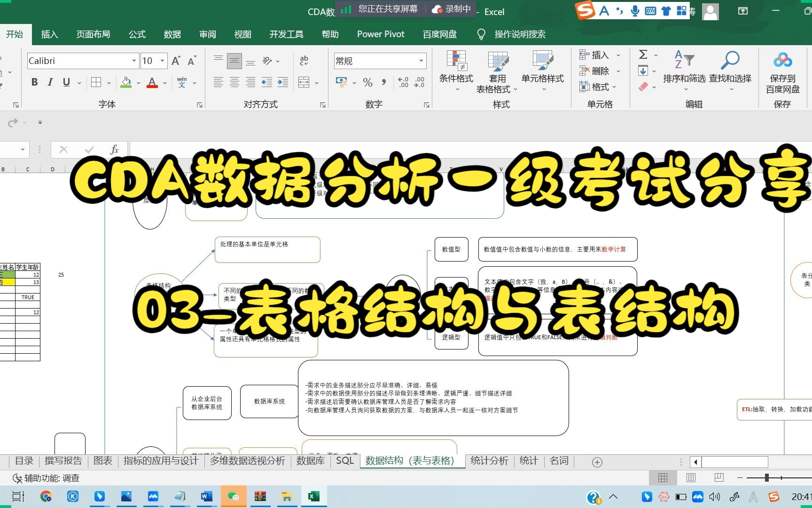Open the font size 10 dropdown
Image resolution: width=812 pixels, height=508 pixels.
point(161,60)
